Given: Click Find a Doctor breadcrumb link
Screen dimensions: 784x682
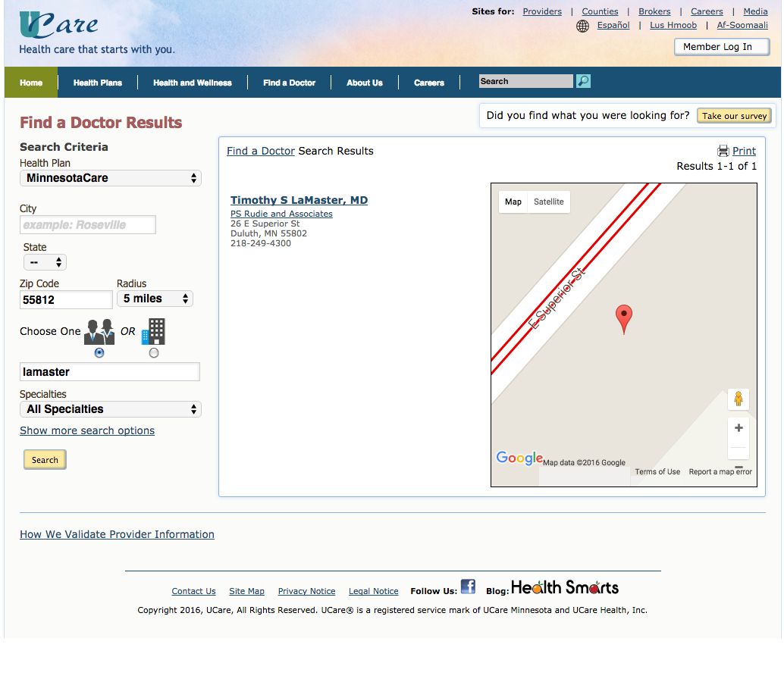Looking at the screenshot, I should coord(261,151).
